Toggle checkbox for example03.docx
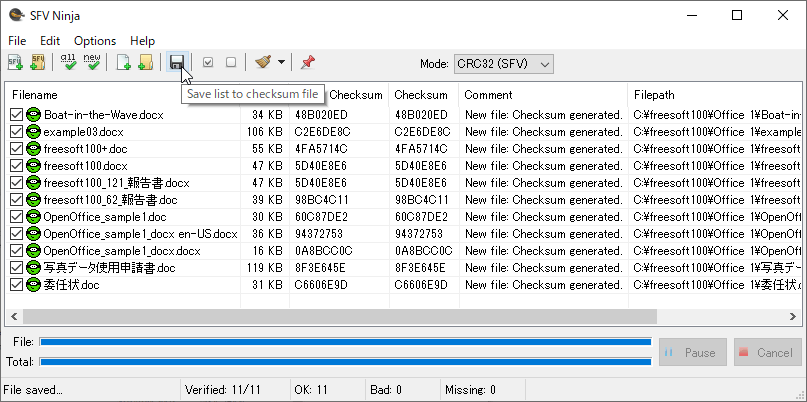 tap(16, 132)
